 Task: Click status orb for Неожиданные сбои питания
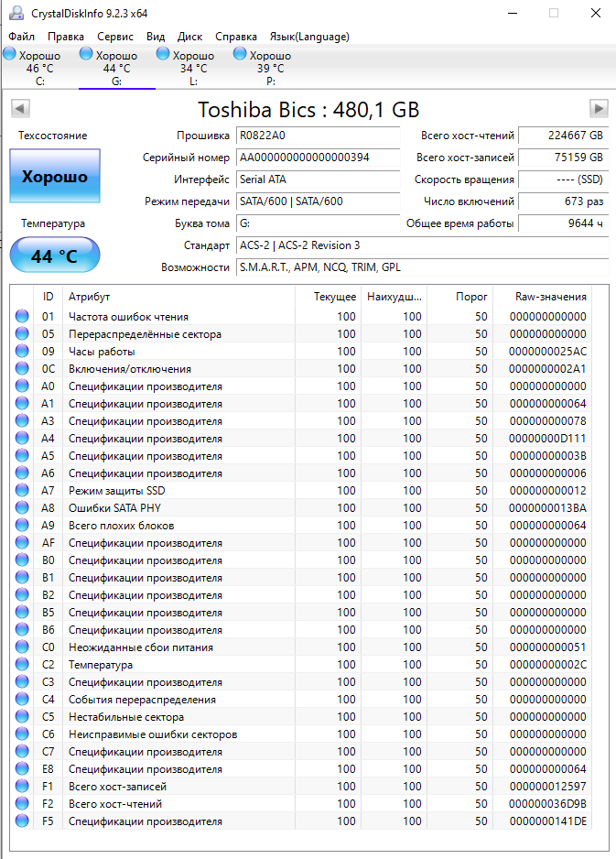(22, 647)
